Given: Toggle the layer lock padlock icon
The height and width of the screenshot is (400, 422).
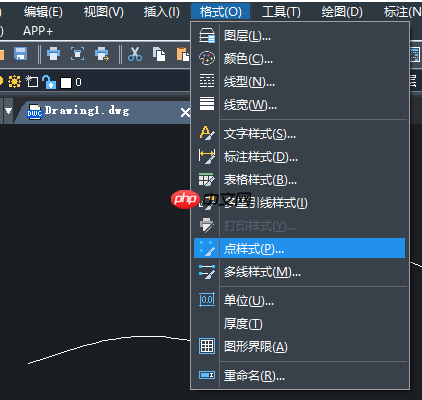Looking at the screenshot, I should (x=49, y=82).
